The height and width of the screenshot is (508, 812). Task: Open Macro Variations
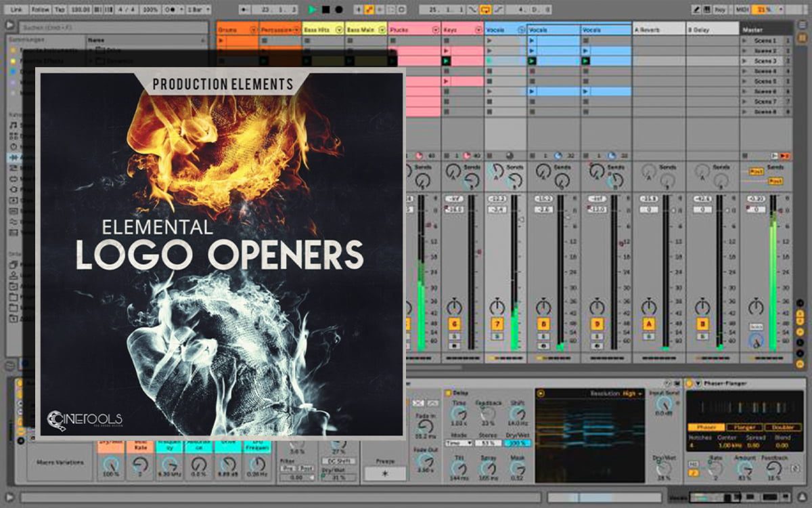click(x=62, y=463)
